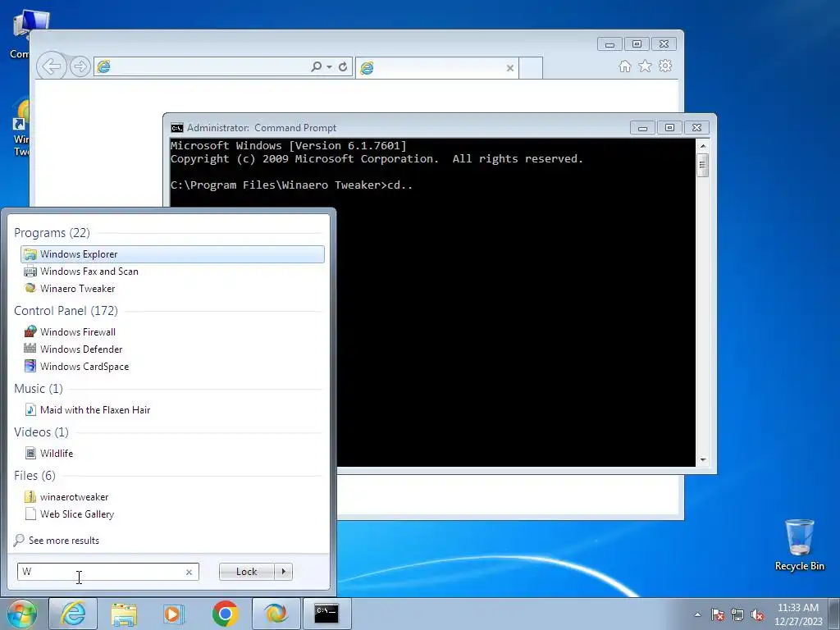
Task: Open Google Chrome from the taskbar
Action: pos(225,614)
